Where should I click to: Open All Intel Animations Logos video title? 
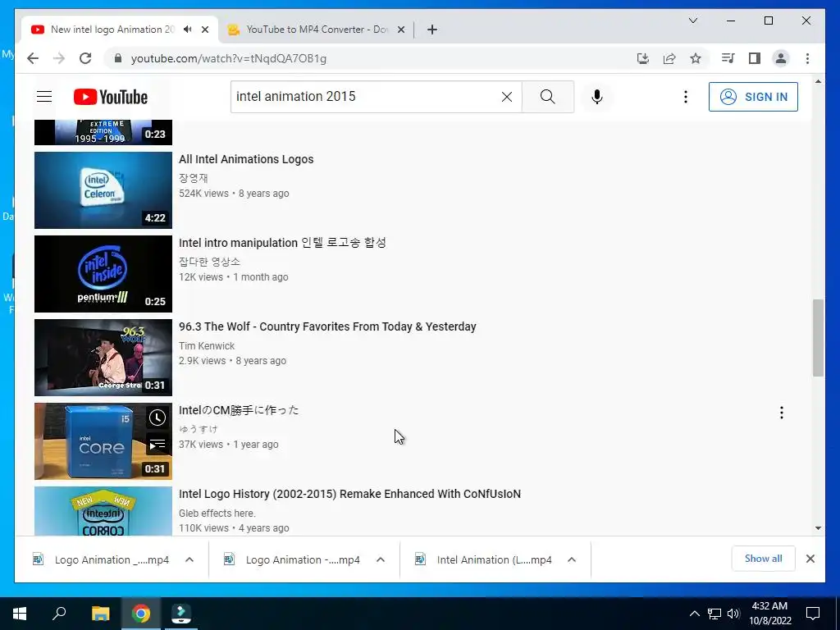246,159
